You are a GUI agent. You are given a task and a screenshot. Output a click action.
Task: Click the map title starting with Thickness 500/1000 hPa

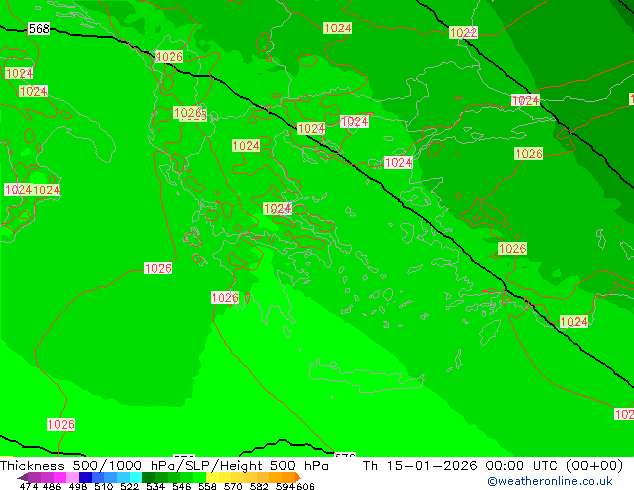coord(164,466)
